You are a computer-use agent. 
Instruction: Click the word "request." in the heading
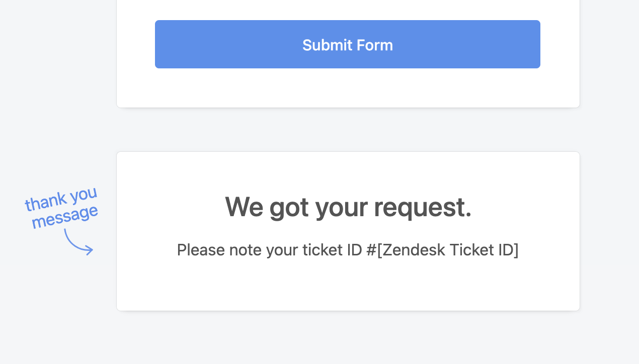click(423, 207)
